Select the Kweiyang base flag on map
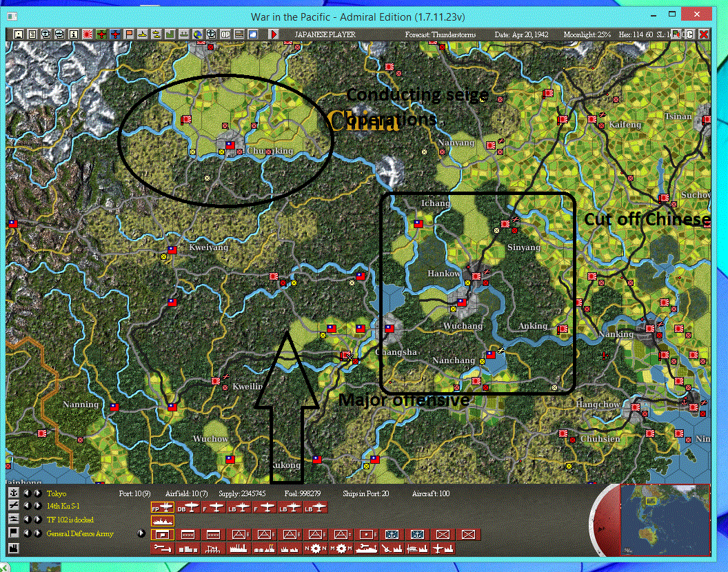The image size is (728, 572). click(172, 249)
